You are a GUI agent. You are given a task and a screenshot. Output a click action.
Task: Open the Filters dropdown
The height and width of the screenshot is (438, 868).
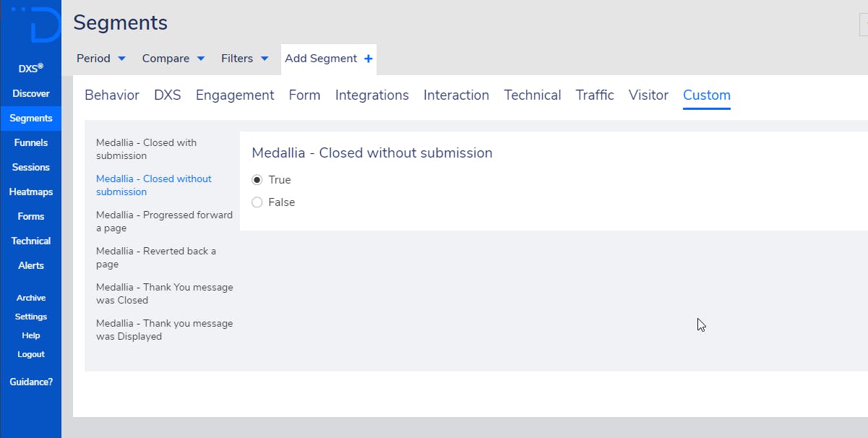[245, 59]
